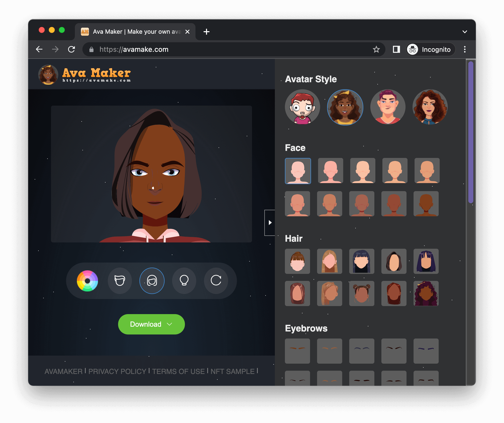504x423 pixels.
Task: Pick the brown top-bun hair style
Action: click(297, 261)
